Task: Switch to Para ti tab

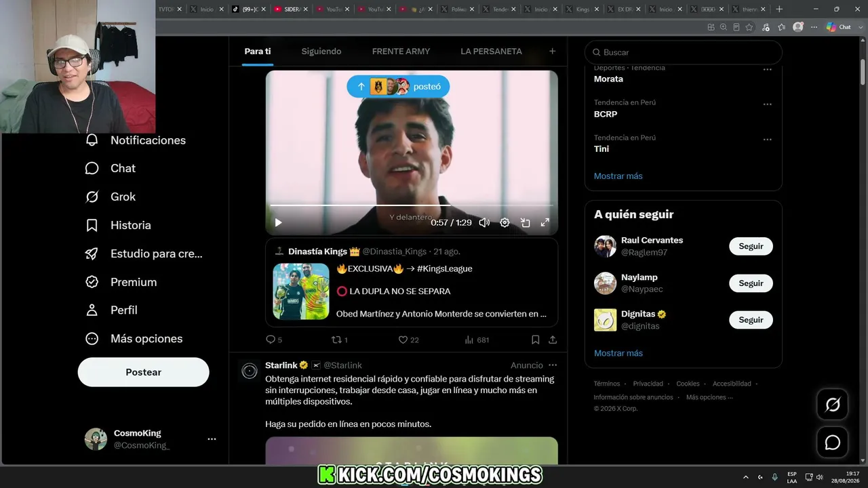Action: coord(258,52)
